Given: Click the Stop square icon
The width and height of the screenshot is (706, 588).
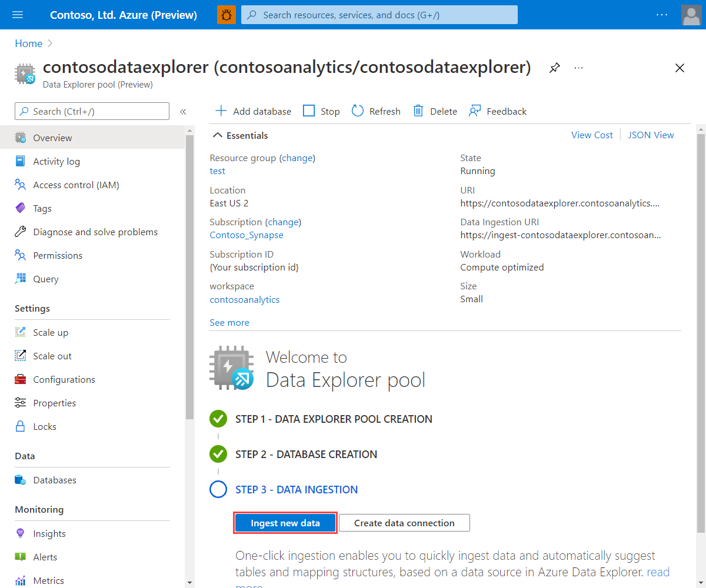Looking at the screenshot, I should click(309, 111).
